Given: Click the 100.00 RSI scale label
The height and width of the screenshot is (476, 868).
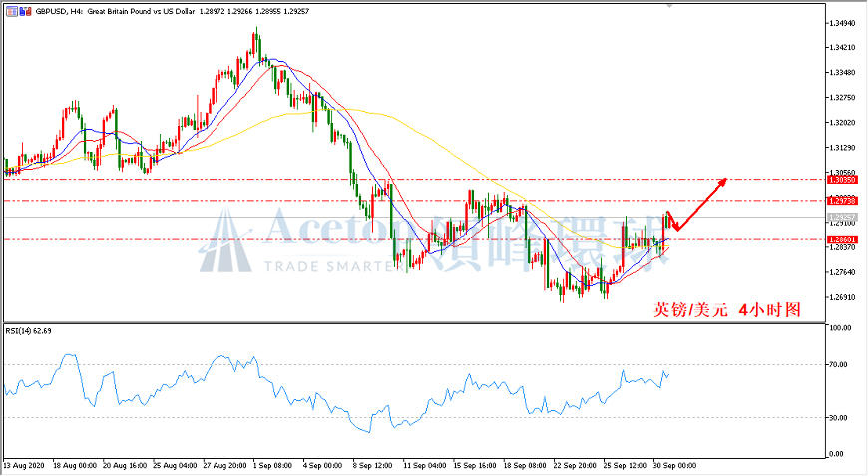Looking at the screenshot, I should (840, 328).
